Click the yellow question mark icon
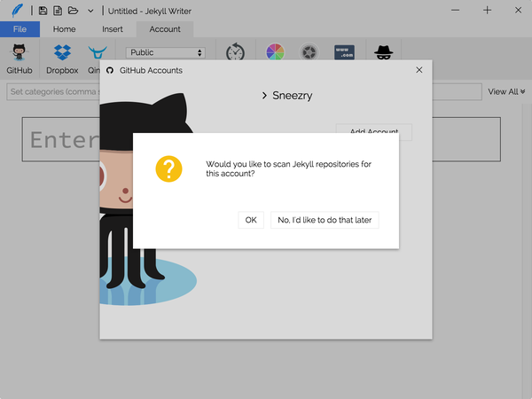Viewport: 532px width, 399px height. (x=168, y=168)
